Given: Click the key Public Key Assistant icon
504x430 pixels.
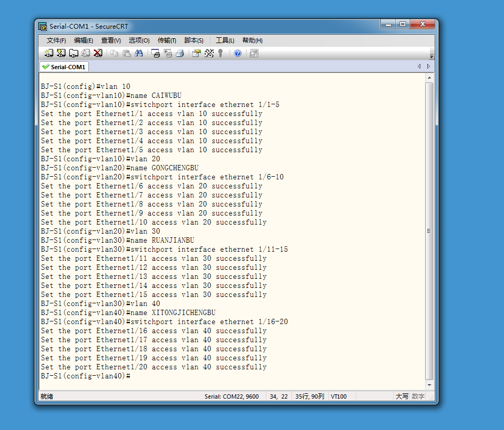Looking at the screenshot, I should [221, 53].
